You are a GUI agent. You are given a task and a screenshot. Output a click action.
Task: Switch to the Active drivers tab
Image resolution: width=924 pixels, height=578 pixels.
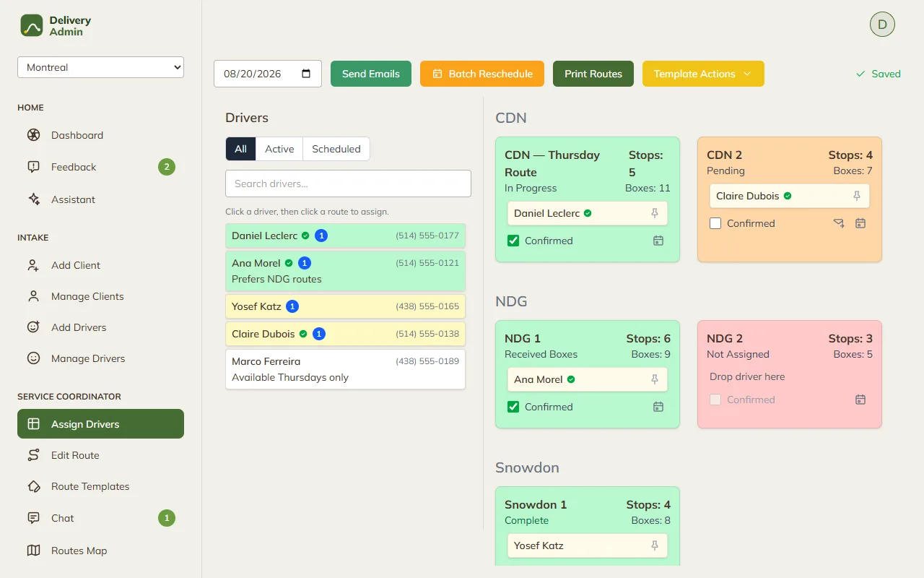279,149
